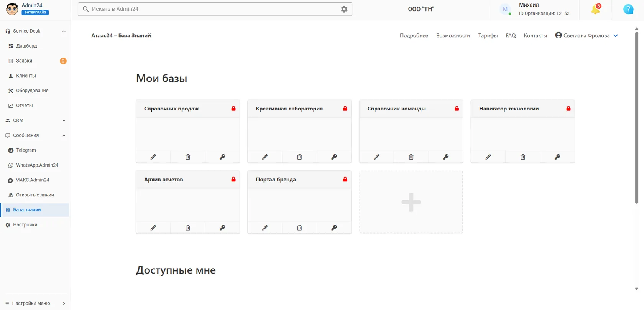
Task: Add a new base with plus tile
Action: point(411,202)
